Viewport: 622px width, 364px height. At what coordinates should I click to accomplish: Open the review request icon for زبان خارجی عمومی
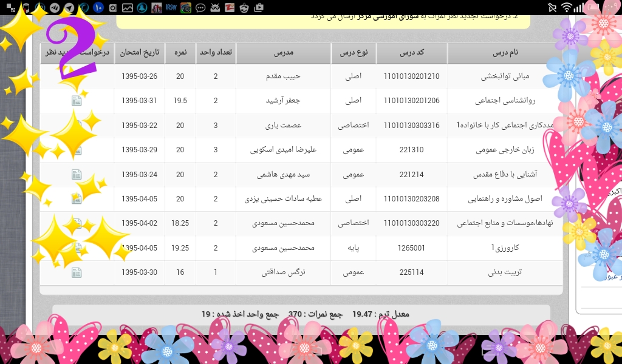[x=78, y=150]
